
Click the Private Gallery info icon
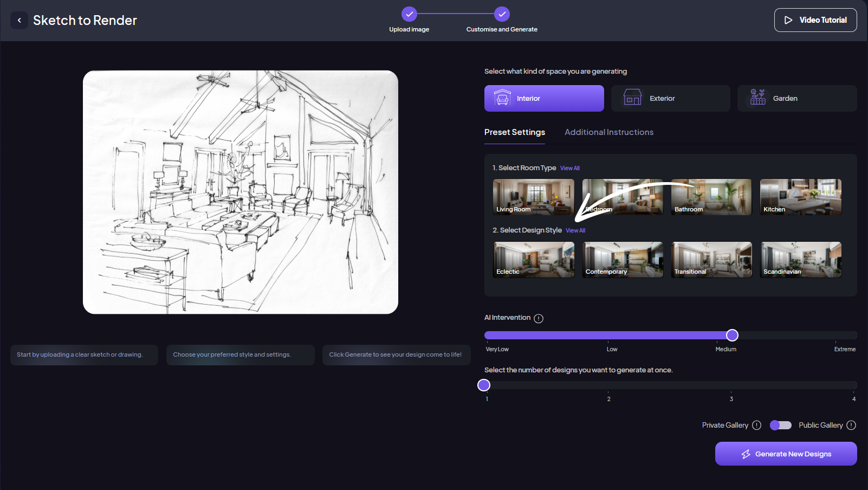click(757, 425)
